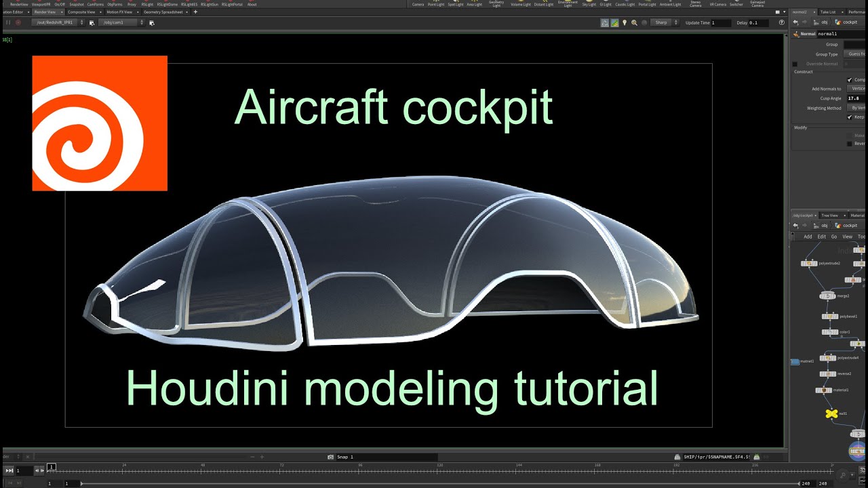Click the Distant Light shelf tool
868x488 pixels.
pyautogui.click(x=544, y=5)
